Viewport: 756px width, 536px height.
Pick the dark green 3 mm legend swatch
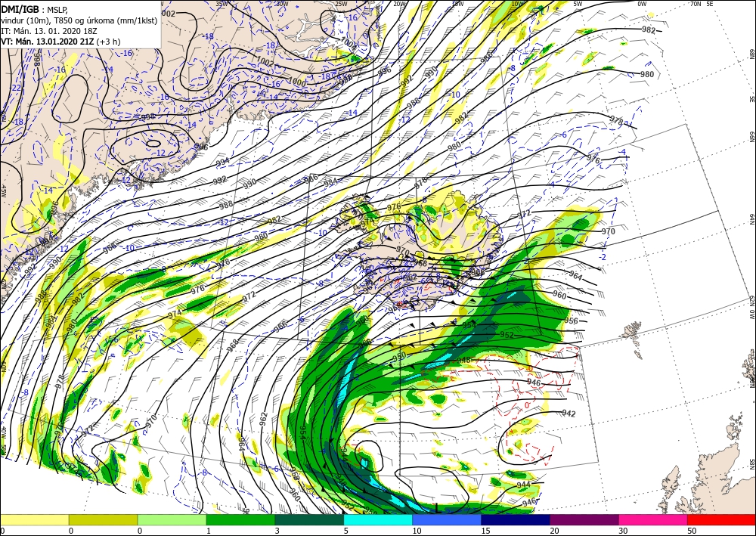point(309,519)
